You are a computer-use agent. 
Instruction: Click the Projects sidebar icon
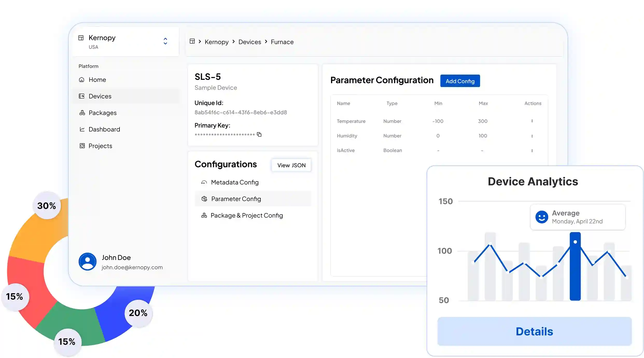[x=82, y=146]
